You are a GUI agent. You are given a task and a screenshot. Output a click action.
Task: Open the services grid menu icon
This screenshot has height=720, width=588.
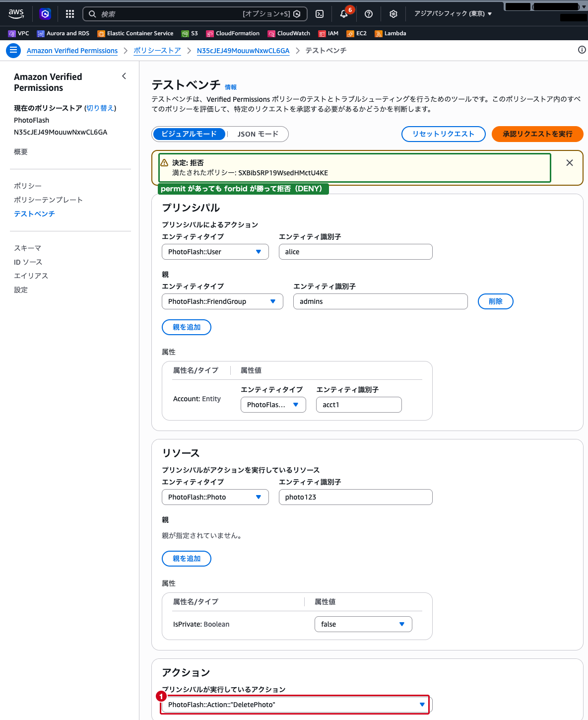point(70,14)
